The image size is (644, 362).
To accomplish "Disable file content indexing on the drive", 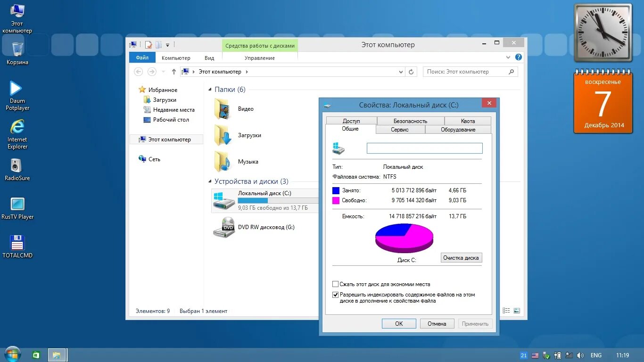I will (x=336, y=295).
